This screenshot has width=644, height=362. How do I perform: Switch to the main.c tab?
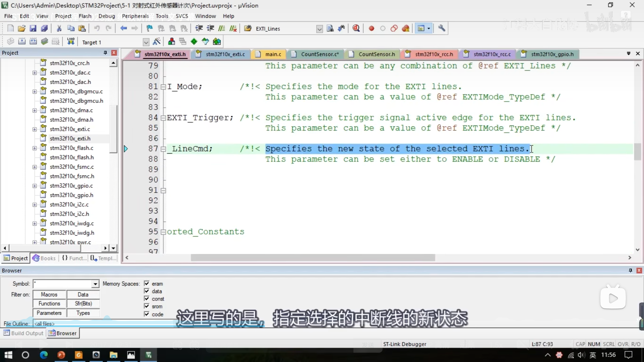pos(273,54)
